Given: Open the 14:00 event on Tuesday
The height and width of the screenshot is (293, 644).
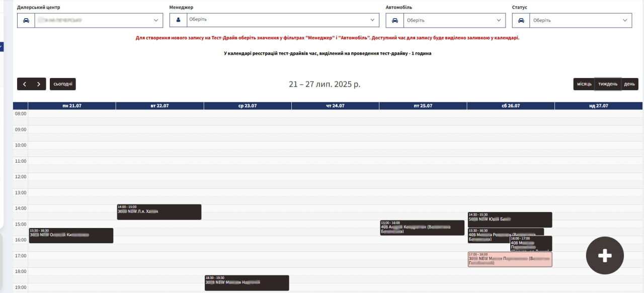Looking at the screenshot, I should (158, 211).
